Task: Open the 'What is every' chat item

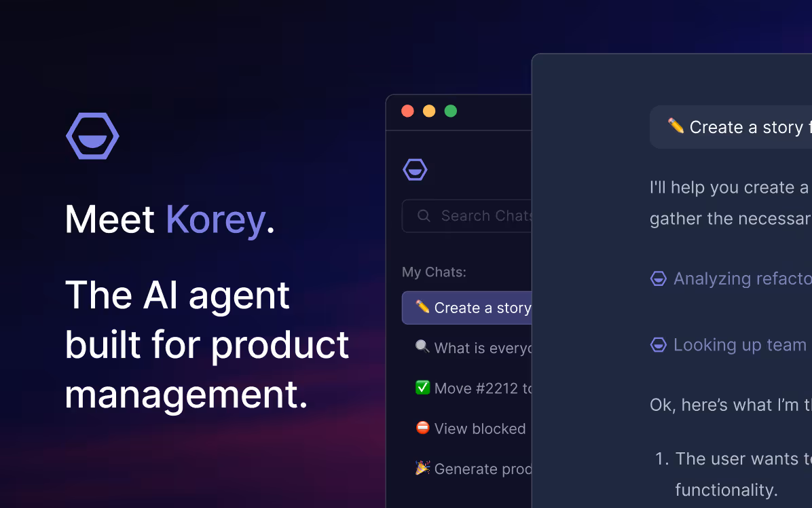Action: coord(473,348)
